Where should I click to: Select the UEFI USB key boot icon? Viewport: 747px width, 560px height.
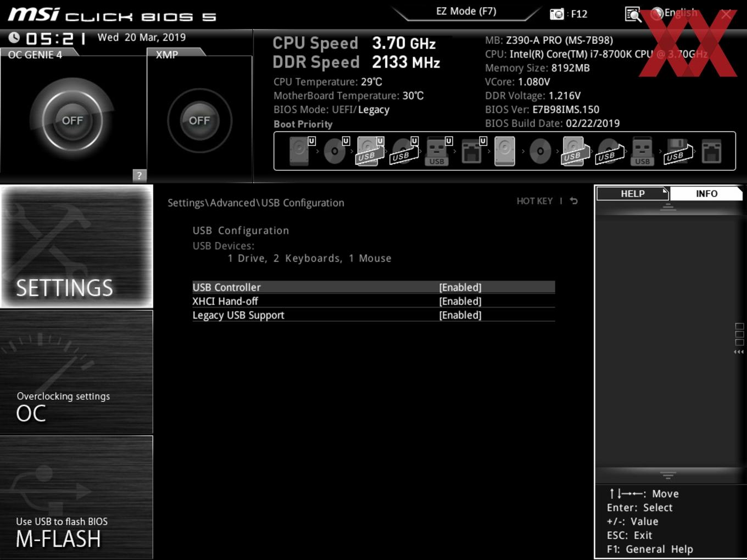pyautogui.click(x=437, y=151)
